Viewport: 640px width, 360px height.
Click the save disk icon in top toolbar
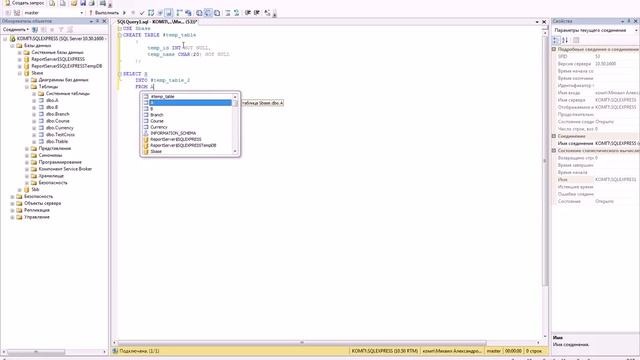point(83,3)
